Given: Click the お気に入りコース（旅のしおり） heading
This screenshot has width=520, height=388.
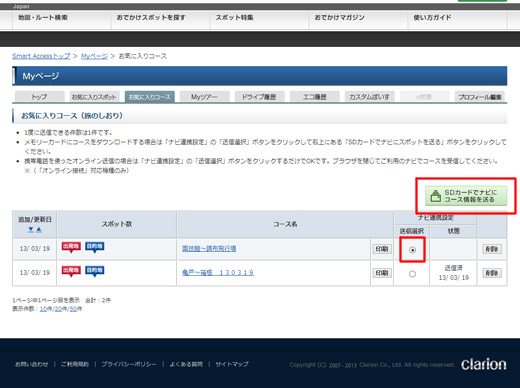Looking at the screenshot, I should [x=72, y=116].
